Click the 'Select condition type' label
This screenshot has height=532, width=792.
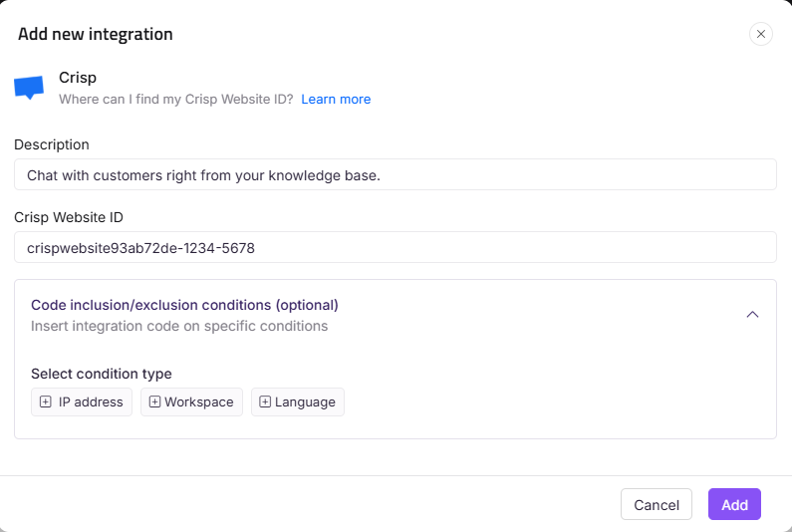(102, 374)
